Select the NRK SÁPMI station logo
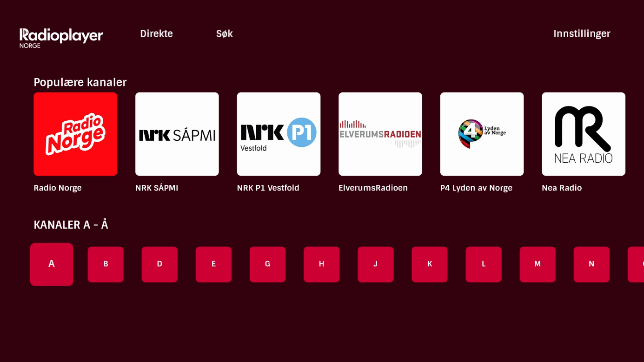 [x=177, y=134]
